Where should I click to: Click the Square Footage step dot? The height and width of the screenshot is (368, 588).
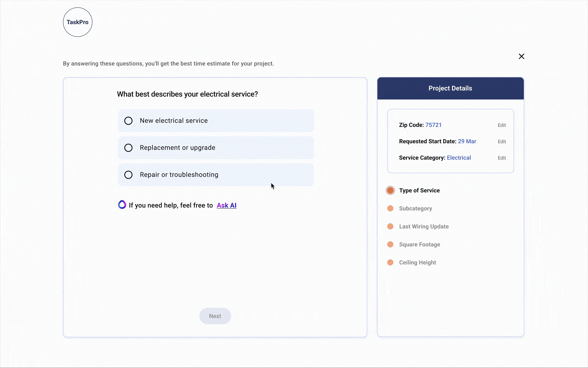click(x=390, y=244)
